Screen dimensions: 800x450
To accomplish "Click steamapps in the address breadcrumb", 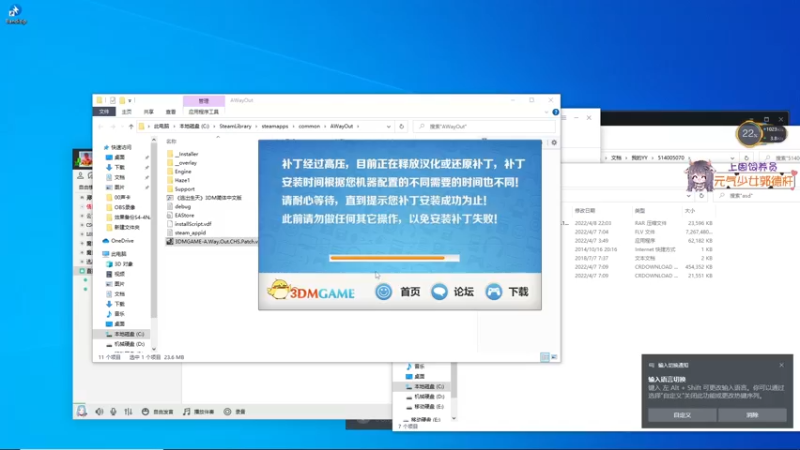I will click(x=275, y=127).
